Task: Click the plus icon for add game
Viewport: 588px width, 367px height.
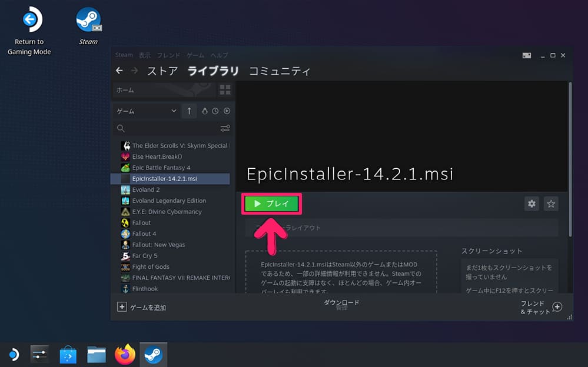Action: tap(122, 306)
